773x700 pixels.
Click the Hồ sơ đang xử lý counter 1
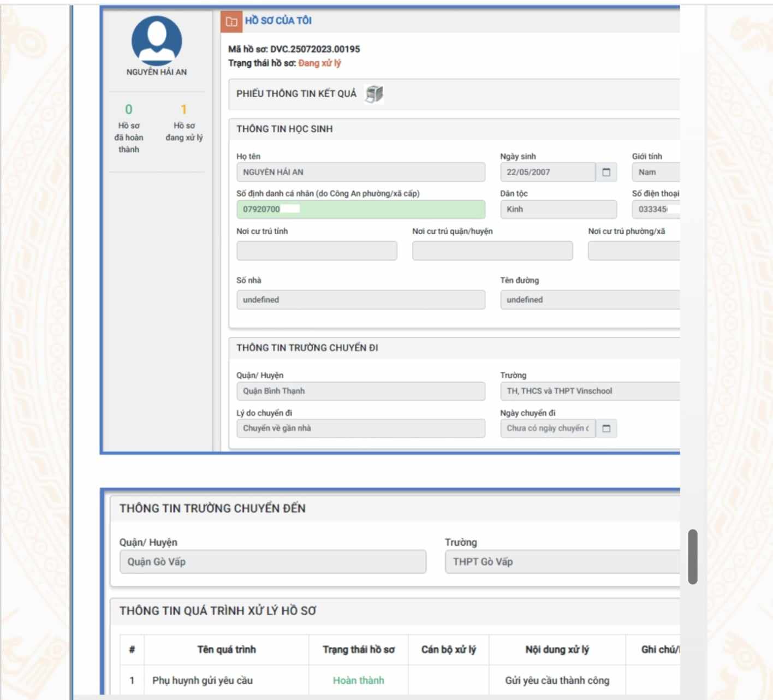pos(184,109)
